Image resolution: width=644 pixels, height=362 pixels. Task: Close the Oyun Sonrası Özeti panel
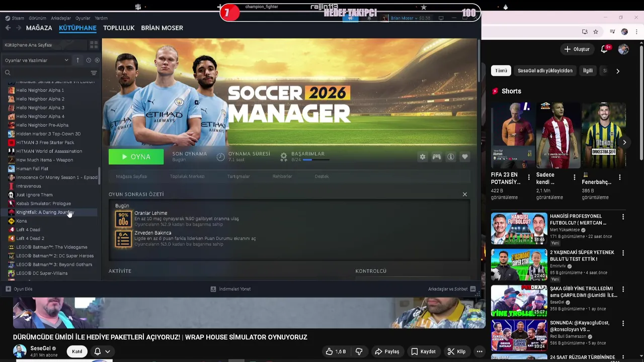click(465, 194)
